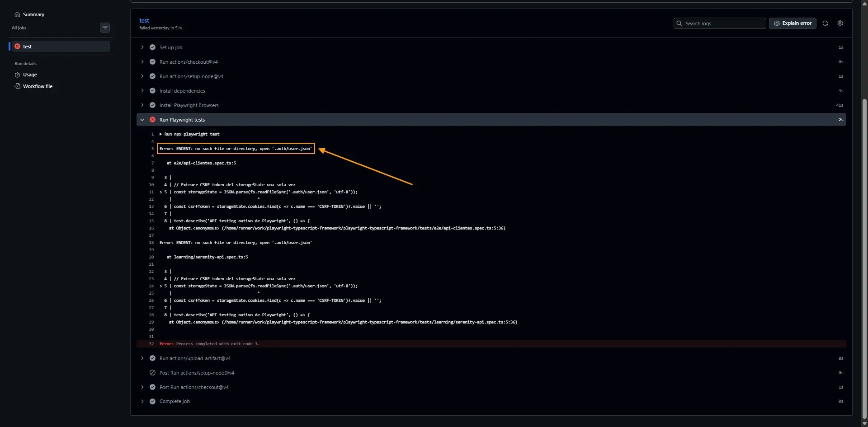Open the Summary page link
This screenshot has height=427, width=868.
[33, 14]
